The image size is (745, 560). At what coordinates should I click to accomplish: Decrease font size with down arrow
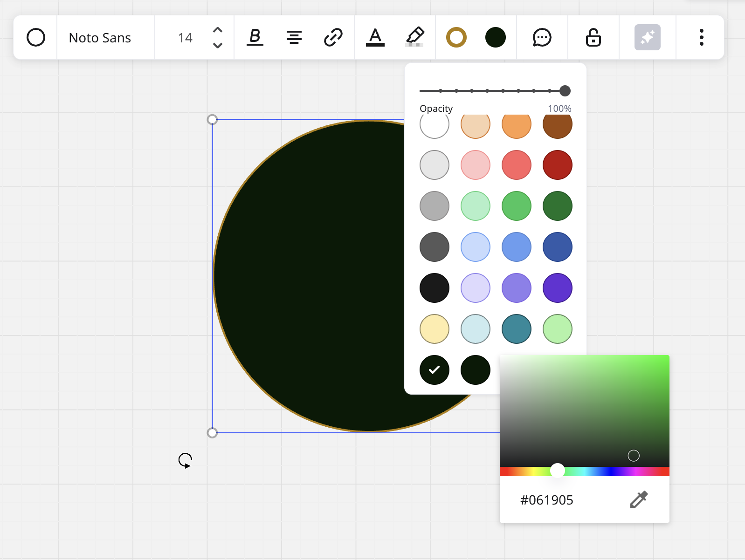[217, 45]
